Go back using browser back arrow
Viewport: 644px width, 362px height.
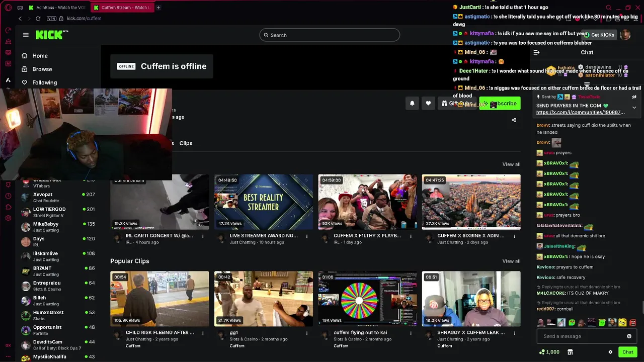tap(20, 19)
